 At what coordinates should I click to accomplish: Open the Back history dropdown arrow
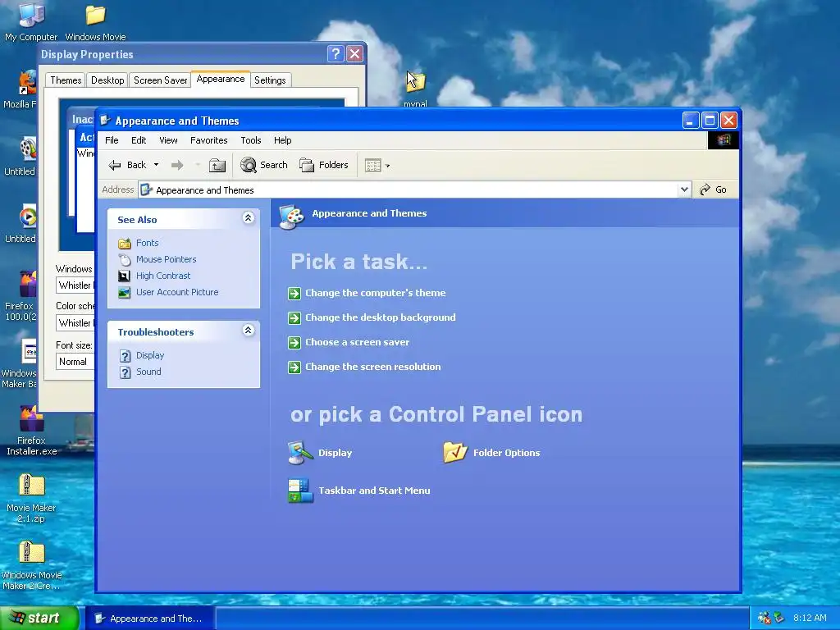(156, 165)
